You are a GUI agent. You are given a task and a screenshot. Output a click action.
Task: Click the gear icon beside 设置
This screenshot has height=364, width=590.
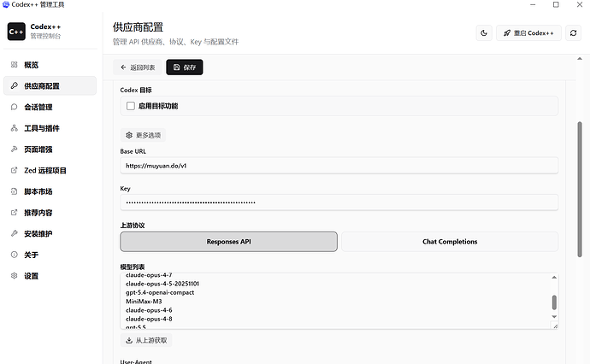(15, 275)
